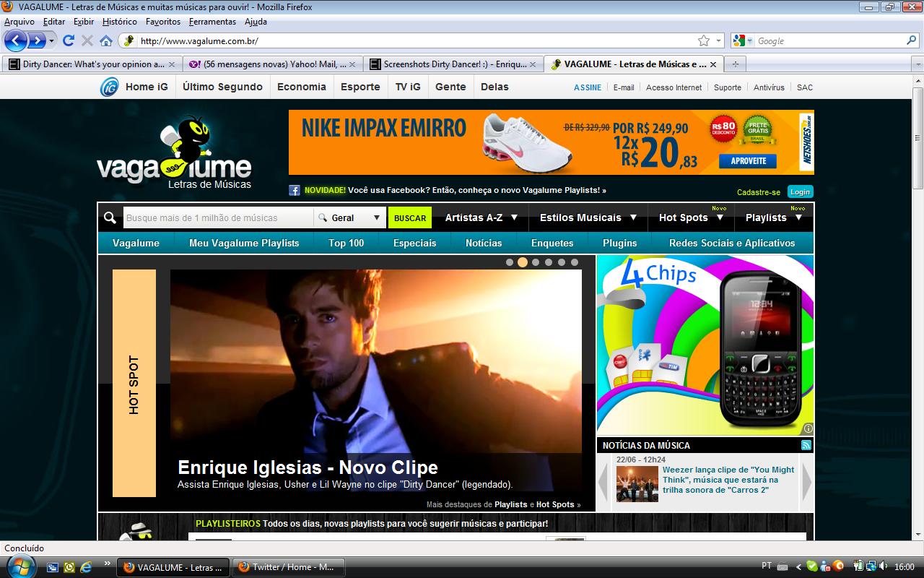The width and height of the screenshot is (924, 578).
Task: Open the Weezer "You Might Think" news link
Action: pos(728,480)
